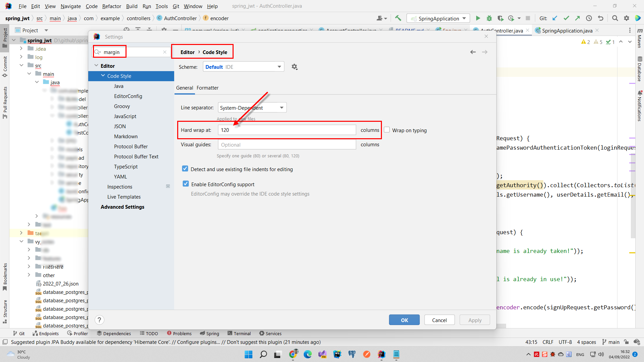Expand the .idea folder in Project tree

pyautogui.click(x=21, y=49)
